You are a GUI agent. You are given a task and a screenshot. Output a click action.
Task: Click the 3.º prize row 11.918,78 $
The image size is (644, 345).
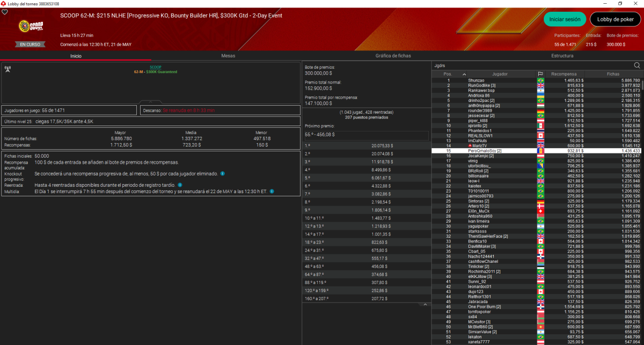click(x=367, y=162)
